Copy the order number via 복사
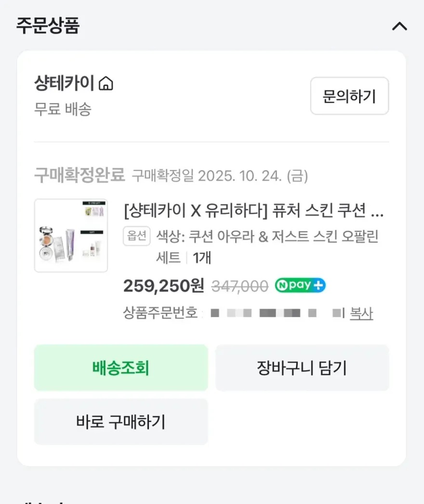The image size is (424, 504). [361, 313]
